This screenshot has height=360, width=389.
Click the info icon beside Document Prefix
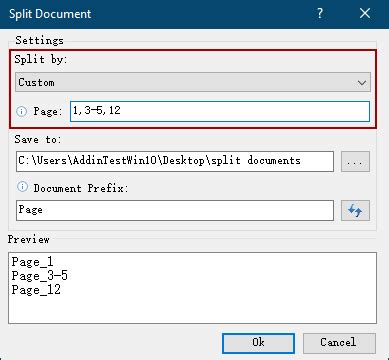(22, 186)
